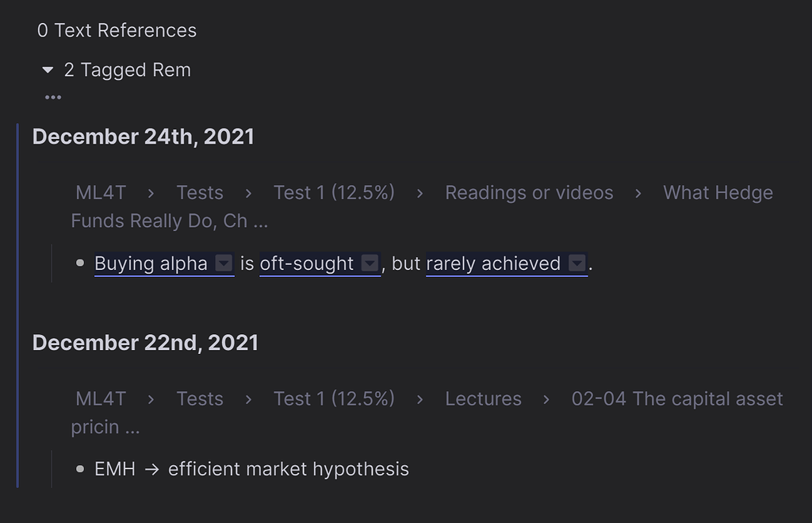This screenshot has height=523, width=812.
Task: Open the Tests breadcrumb in the December 22nd entry
Action: click(x=200, y=398)
